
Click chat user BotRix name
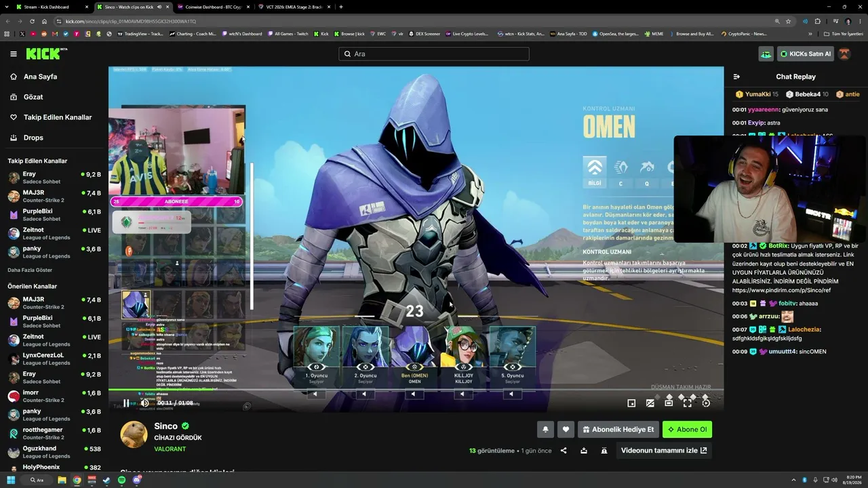pyautogui.click(x=779, y=246)
